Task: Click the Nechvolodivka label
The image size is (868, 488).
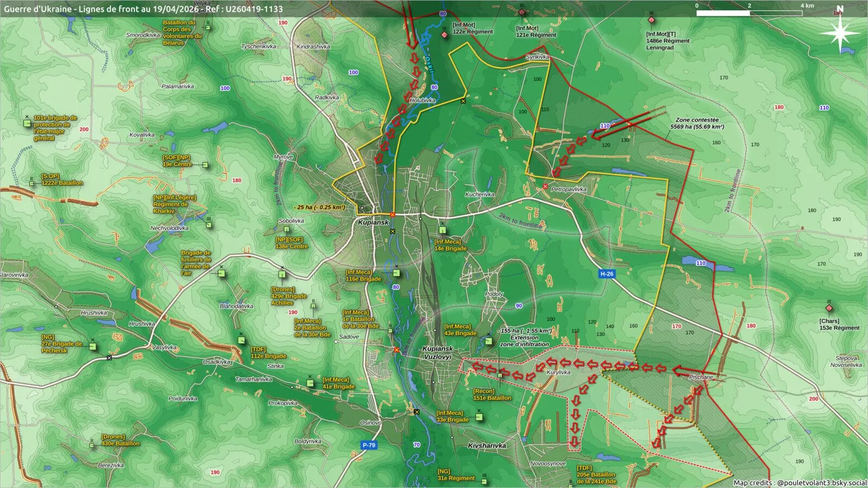Action: pos(169,228)
